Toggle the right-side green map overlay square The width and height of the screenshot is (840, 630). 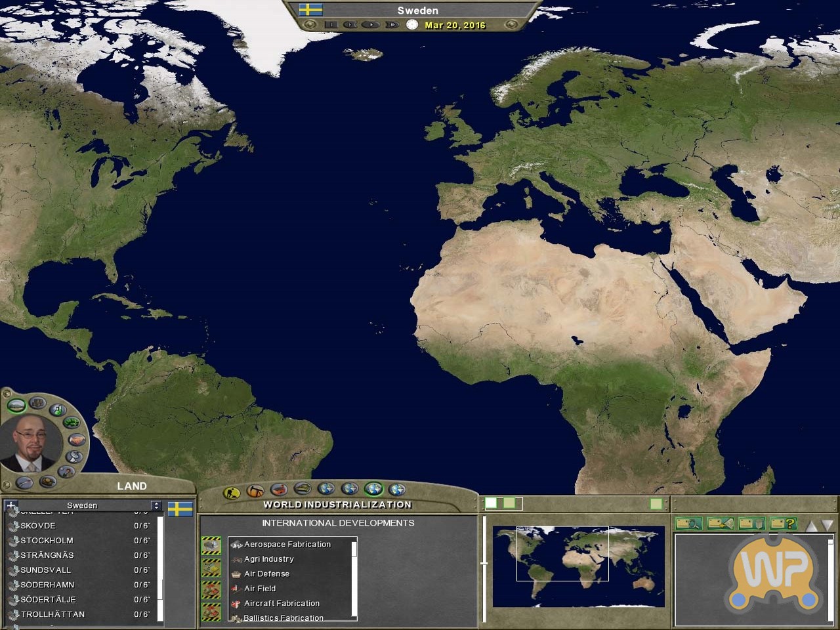click(x=656, y=503)
